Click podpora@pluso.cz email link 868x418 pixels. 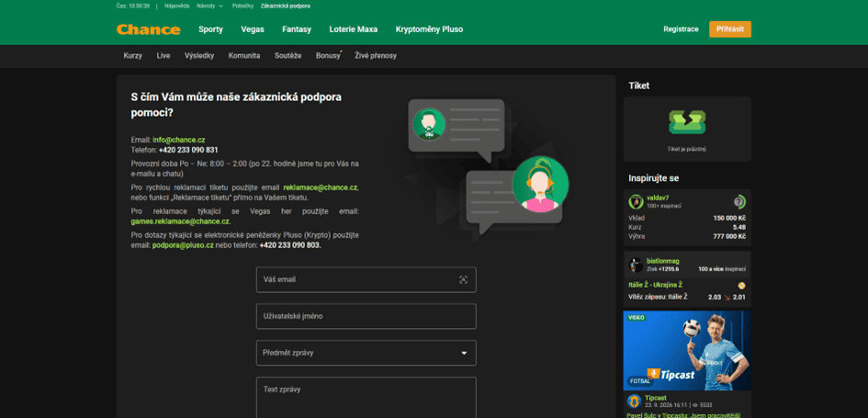click(183, 245)
